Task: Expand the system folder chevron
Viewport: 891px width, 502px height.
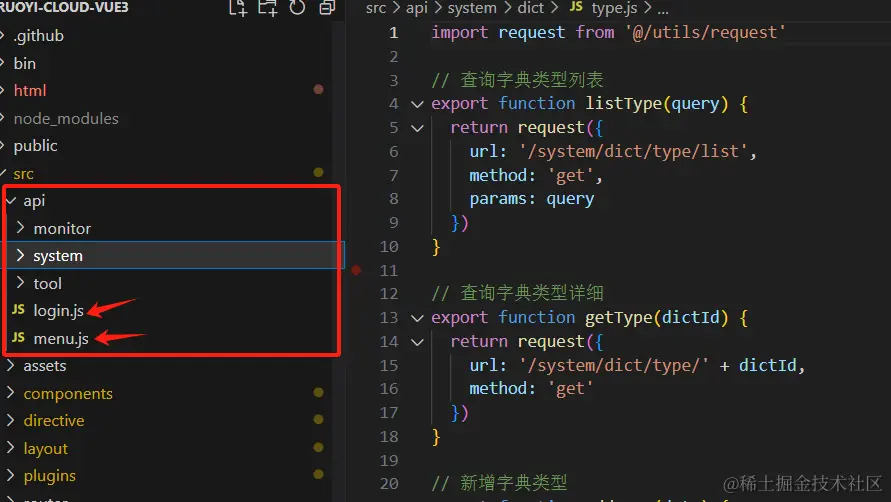Action: (20, 255)
